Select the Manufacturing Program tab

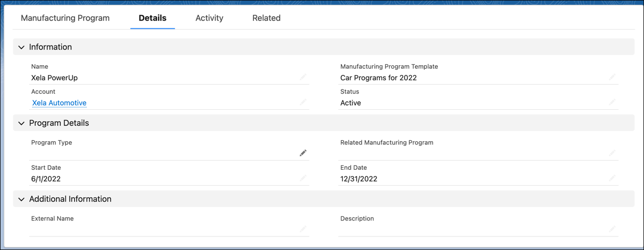[65, 18]
